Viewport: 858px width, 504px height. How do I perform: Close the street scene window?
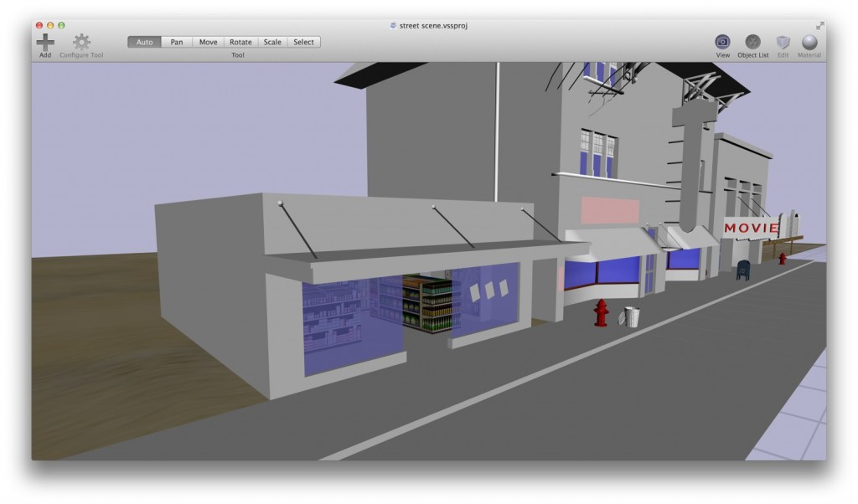39,25
